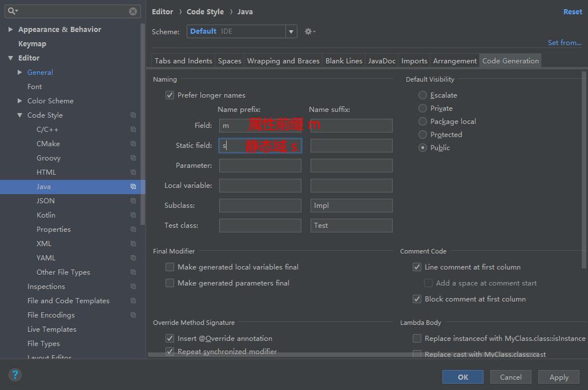
Task: Click the OK button
Action: pos(463,377)
